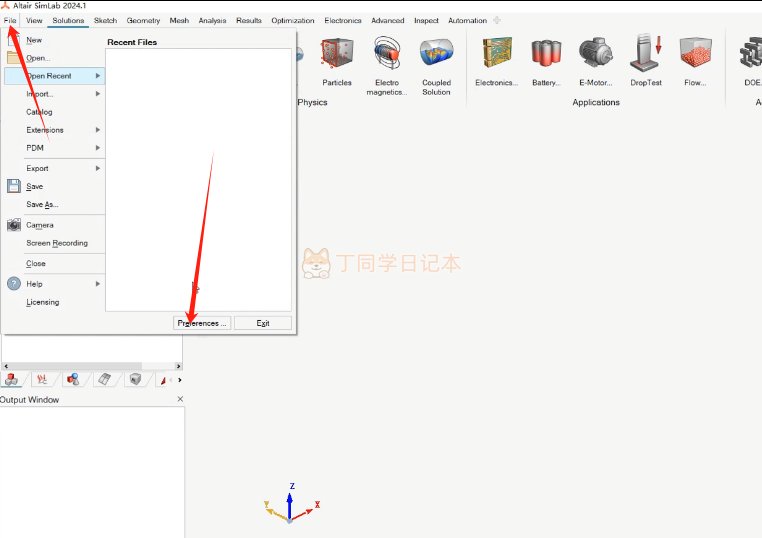Image resolution: width=762 pixels, height=538 pixels.
Task: Close the Output Window panel
Action: pos(180,399)
